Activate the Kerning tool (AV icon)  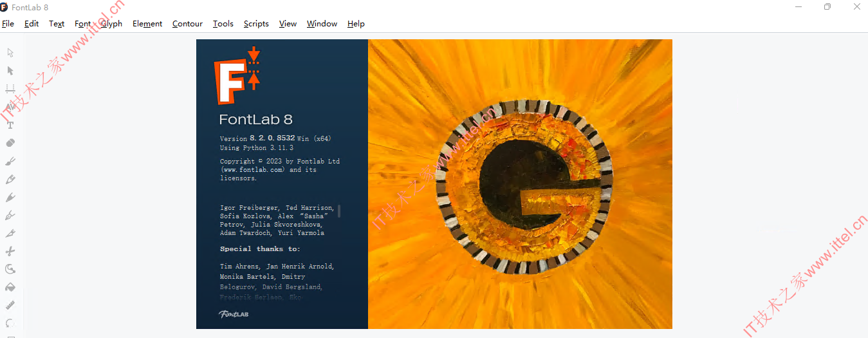[x=10, y=106]
